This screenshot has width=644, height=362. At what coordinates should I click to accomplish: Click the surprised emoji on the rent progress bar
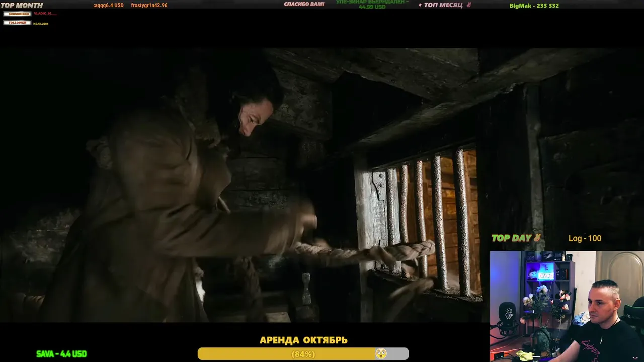pyautogui.click(x=381, y=354)
